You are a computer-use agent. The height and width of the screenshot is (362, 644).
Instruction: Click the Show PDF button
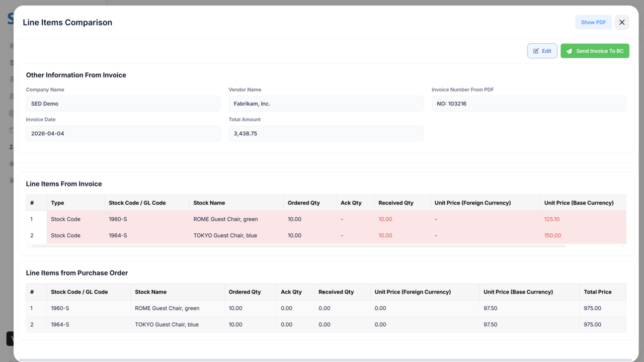coord(594,22)
